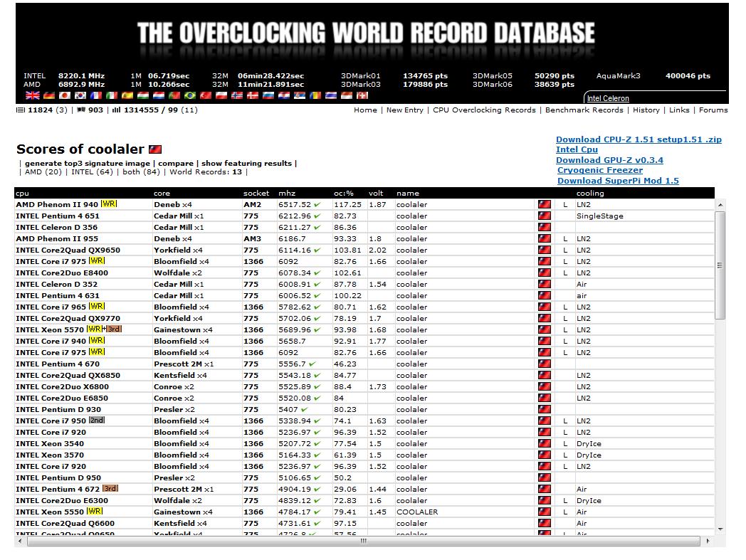Click the compare link

[176, 163]
